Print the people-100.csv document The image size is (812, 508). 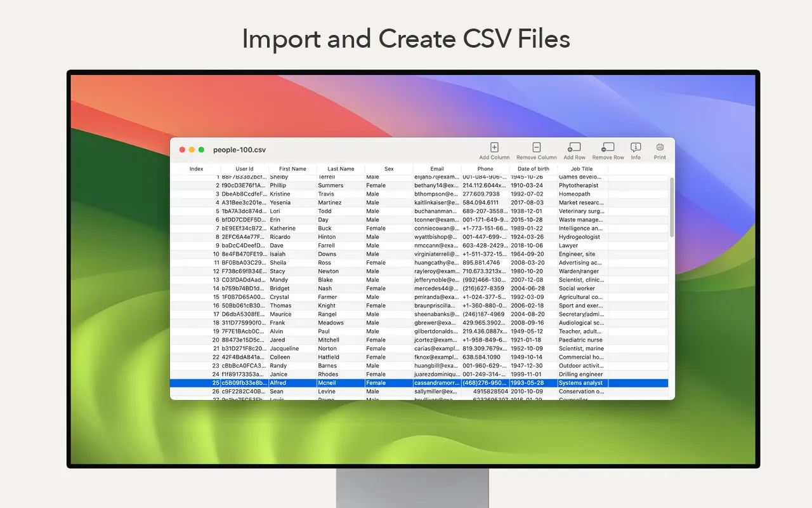coord(660,149)
